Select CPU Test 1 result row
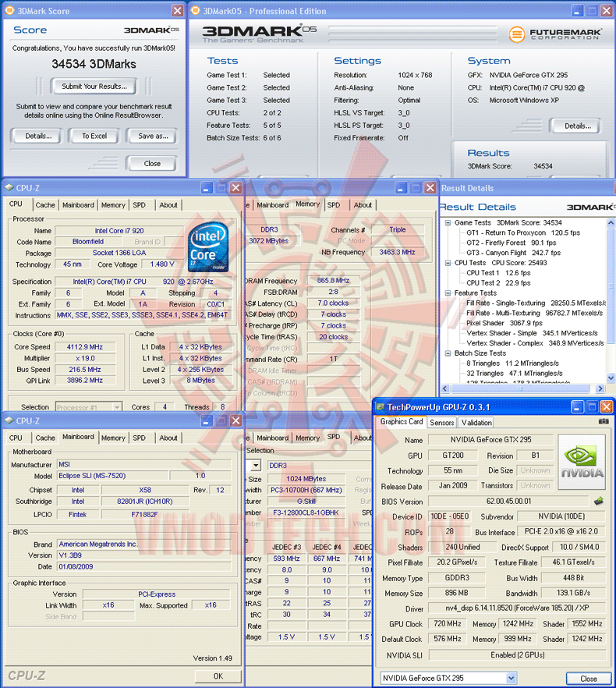The image size is (616, 688). click(498, 273)
